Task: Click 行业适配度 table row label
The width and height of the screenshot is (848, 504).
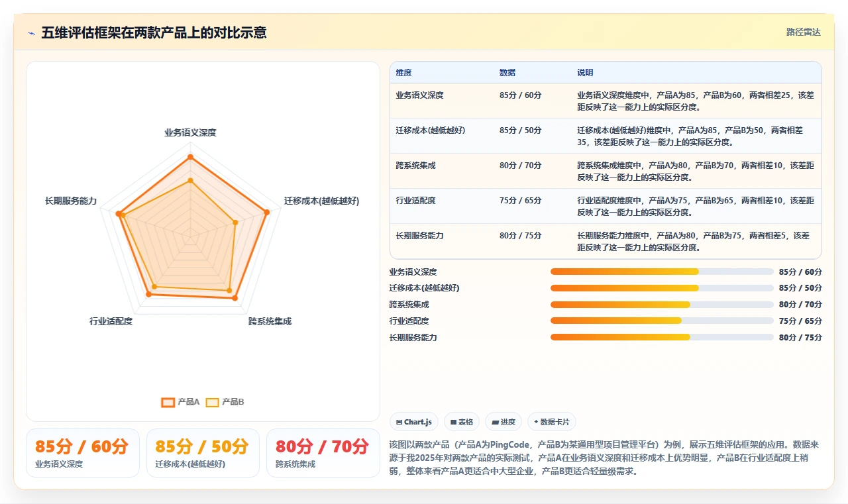Action: (x=415, y=201)
